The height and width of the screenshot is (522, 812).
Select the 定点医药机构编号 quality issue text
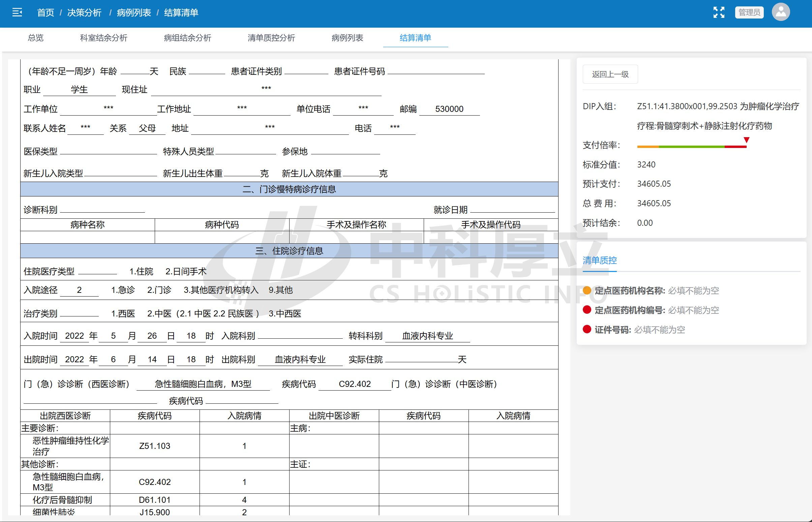pos(657,310)
